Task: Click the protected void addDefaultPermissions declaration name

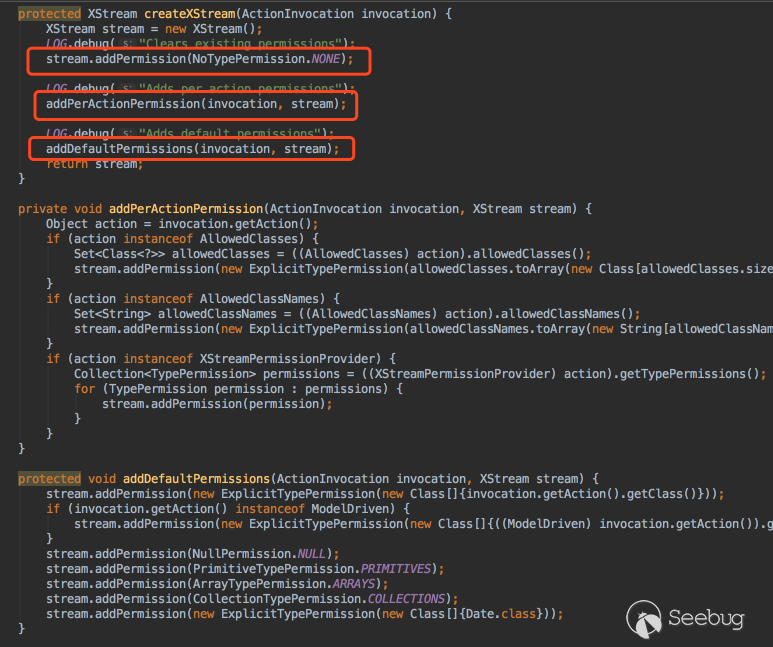Action: click(196, 479)
